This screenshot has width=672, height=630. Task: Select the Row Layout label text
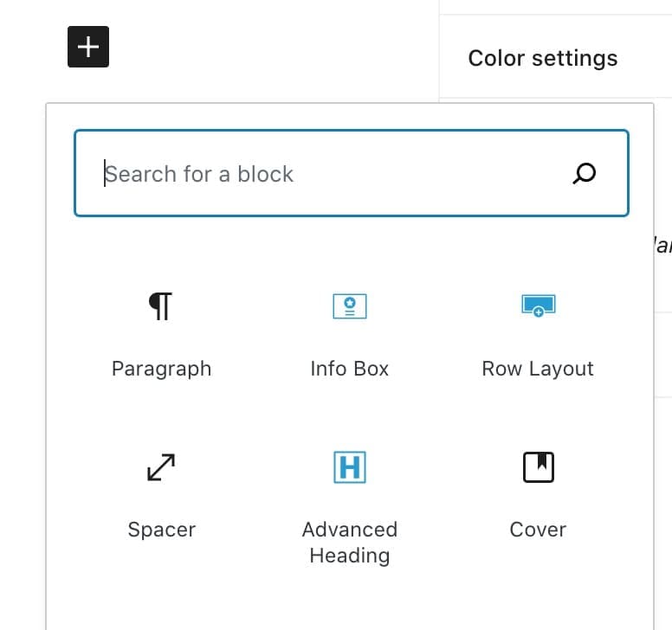click(538, 369)
